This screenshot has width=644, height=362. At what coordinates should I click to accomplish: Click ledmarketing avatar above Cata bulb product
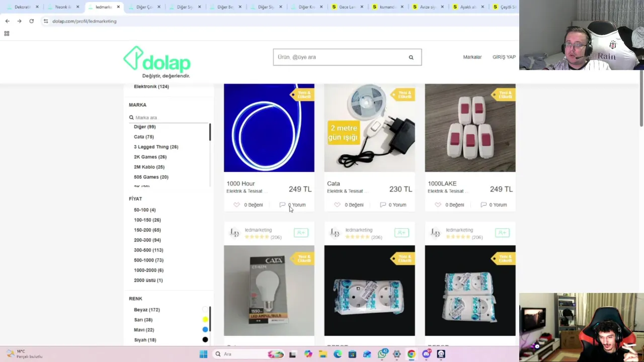[234, 233]
